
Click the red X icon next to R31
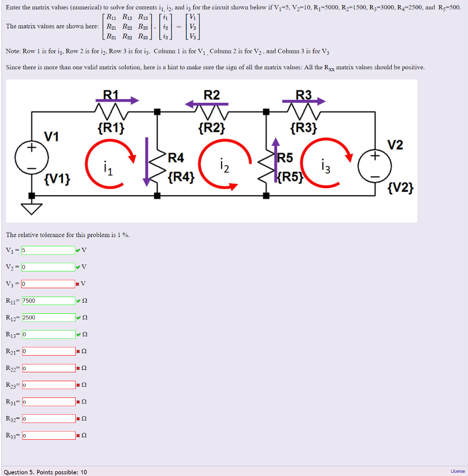[78, 401]
